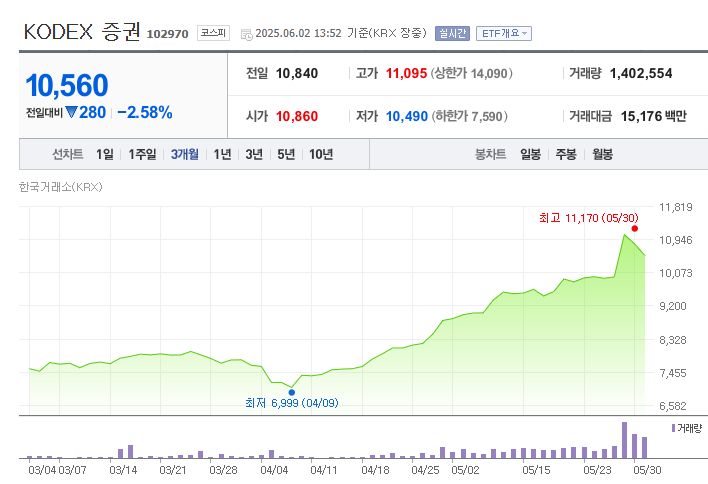This screenshot has width=708, height=484.
Task: Click the 하한가 7,590 text
Action: [x=470, y=116]
